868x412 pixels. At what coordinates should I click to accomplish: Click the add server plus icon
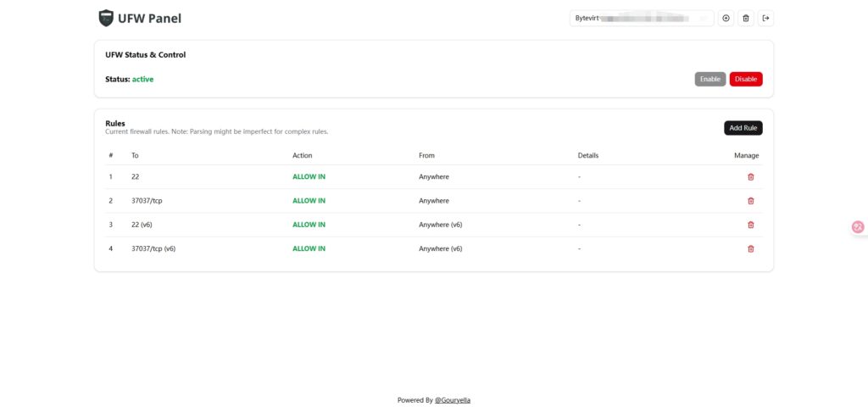tap(726, 18)
